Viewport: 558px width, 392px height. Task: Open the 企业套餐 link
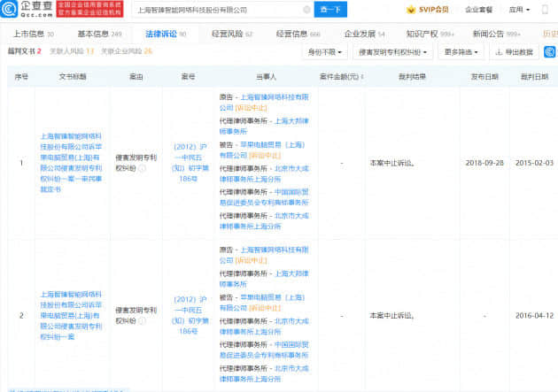478,10
